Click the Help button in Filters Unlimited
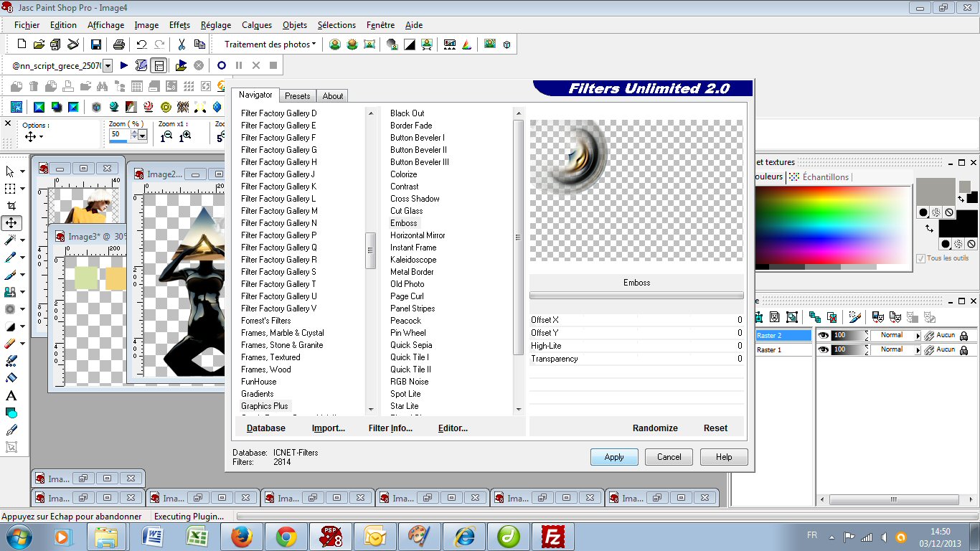 724,457
